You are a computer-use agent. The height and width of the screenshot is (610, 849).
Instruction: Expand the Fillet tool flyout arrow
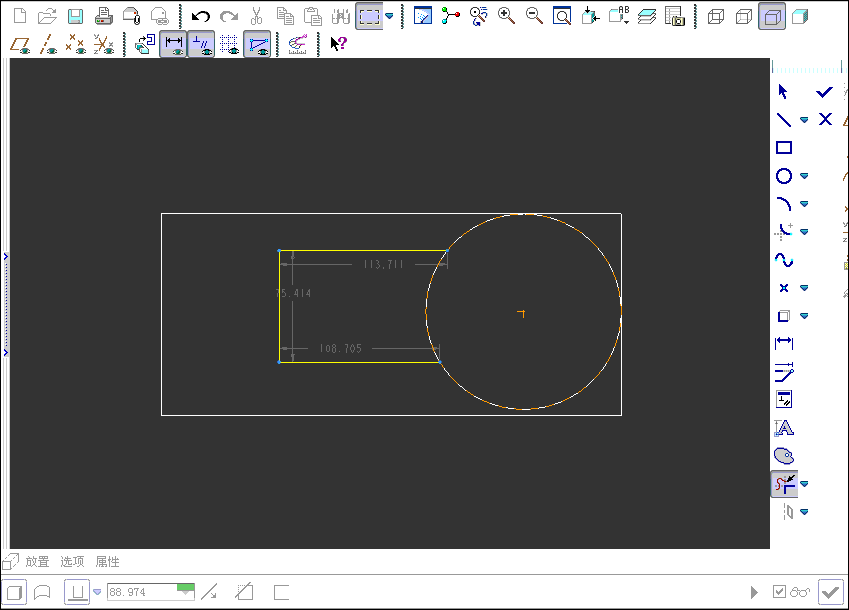tap(804, 232)
